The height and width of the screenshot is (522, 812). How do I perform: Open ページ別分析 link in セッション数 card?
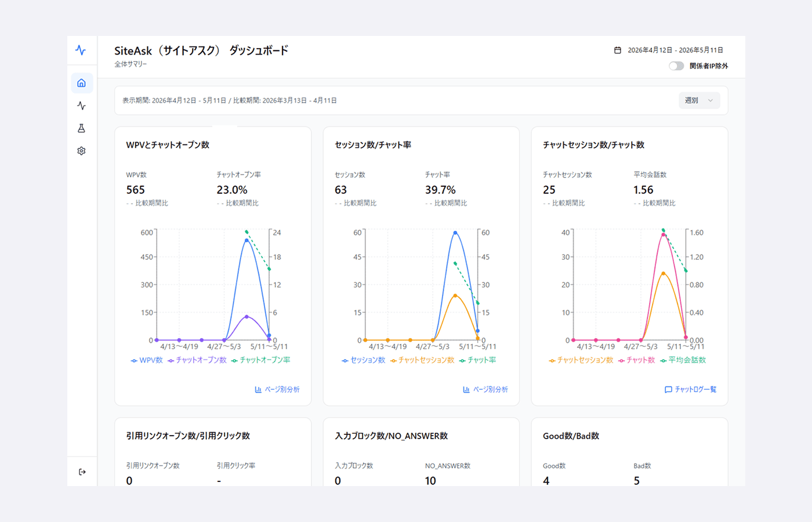tap(485, 390)
